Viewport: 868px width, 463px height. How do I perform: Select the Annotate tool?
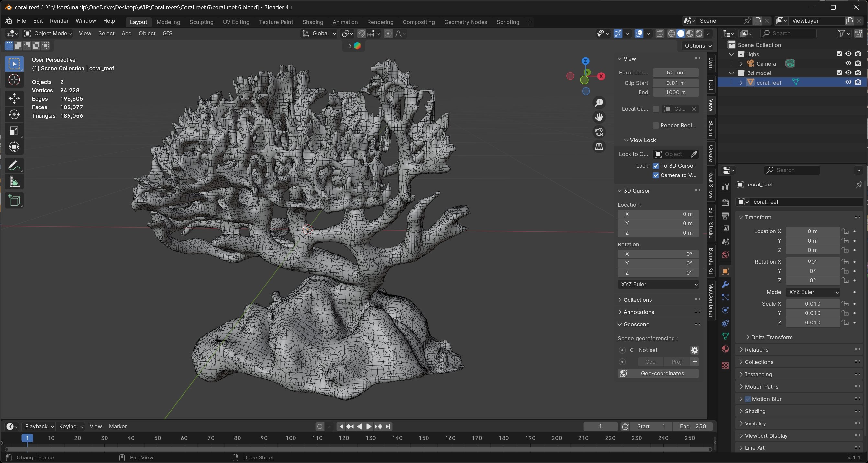14,165
